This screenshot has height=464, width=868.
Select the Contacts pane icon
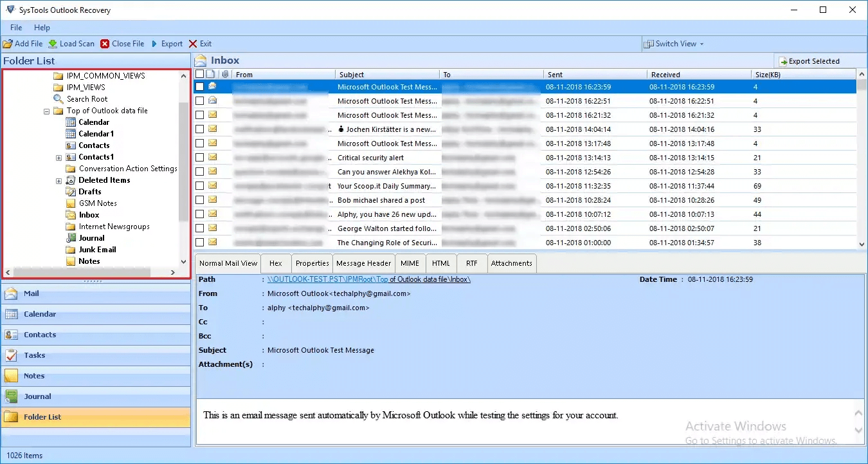pyautogui.click(x=11, y=335)
